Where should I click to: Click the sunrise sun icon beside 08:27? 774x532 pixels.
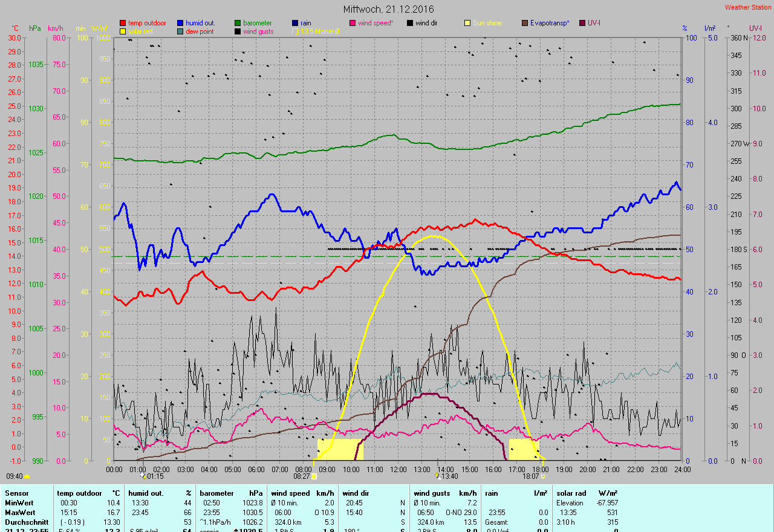pyautogui.click(x=314, y=476)
